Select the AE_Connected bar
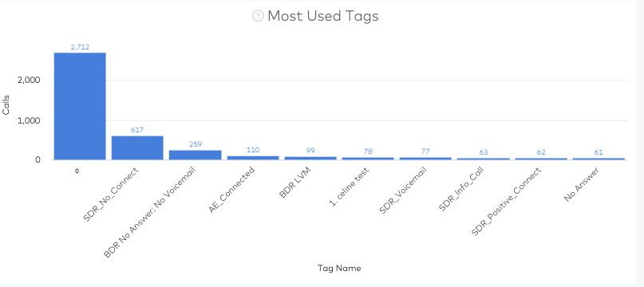The height and width of the screenshot is (287, 644). tap(253, 158)
